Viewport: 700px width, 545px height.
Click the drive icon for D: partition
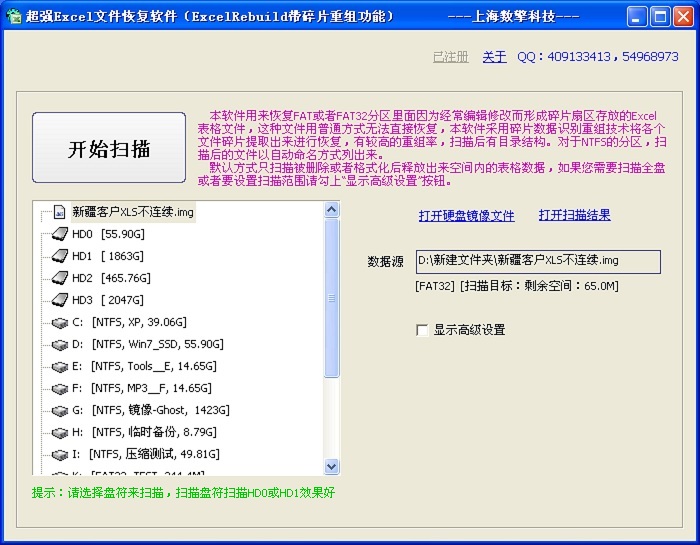(59, 345)
